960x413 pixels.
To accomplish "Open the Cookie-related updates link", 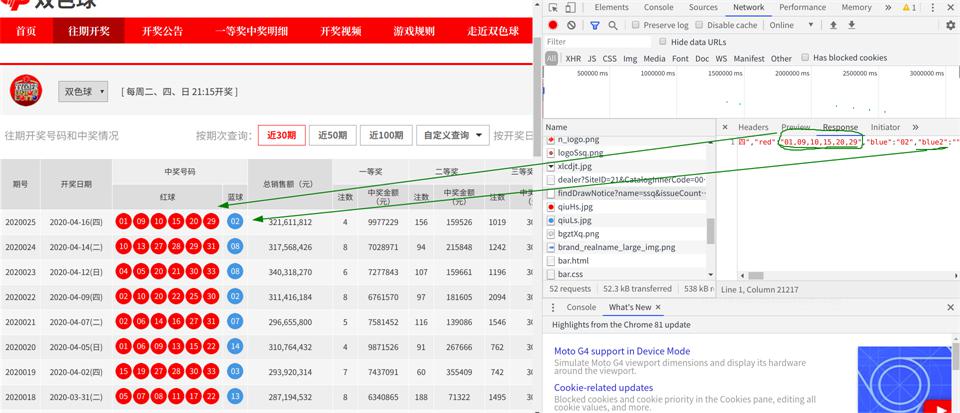I will coord(604,388).
